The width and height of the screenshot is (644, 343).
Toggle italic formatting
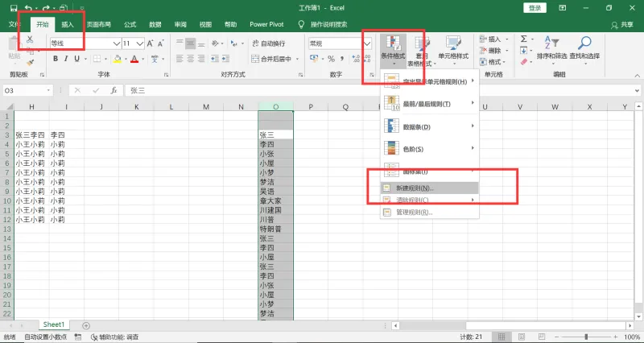pos(66,59)
